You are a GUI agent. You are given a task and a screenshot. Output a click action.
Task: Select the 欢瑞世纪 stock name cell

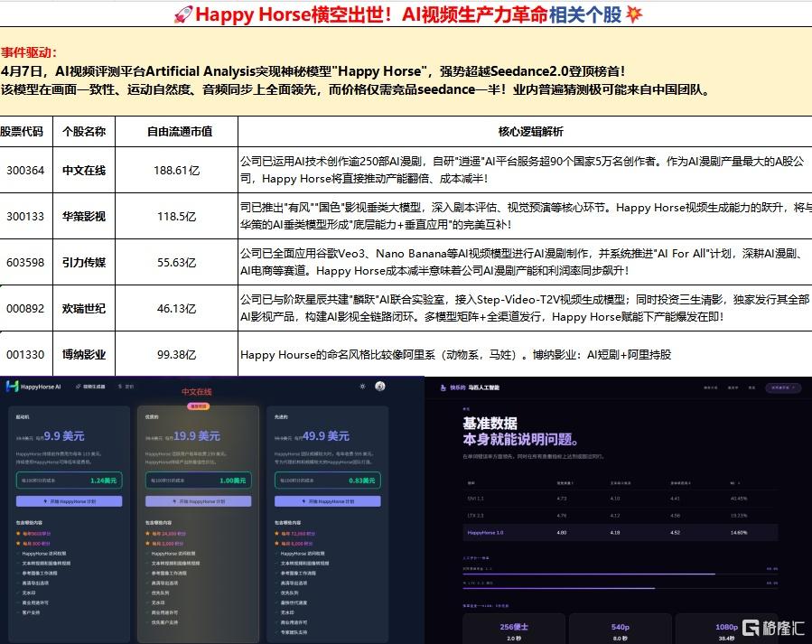84,309
